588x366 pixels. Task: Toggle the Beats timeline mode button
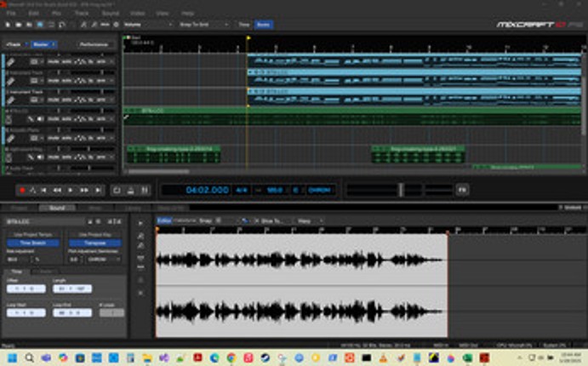coord(265,25)
